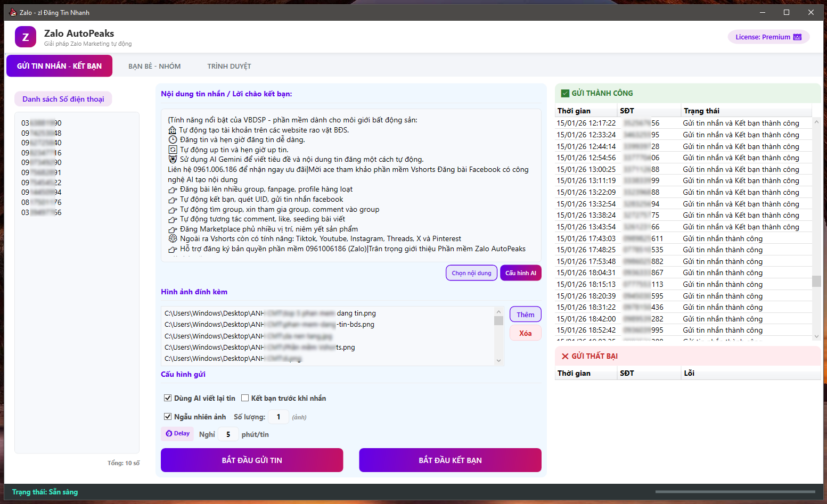
Task: Click the green checkmark icon beside GỬI THÀNH CÔNG
Action: coord(565,94)
